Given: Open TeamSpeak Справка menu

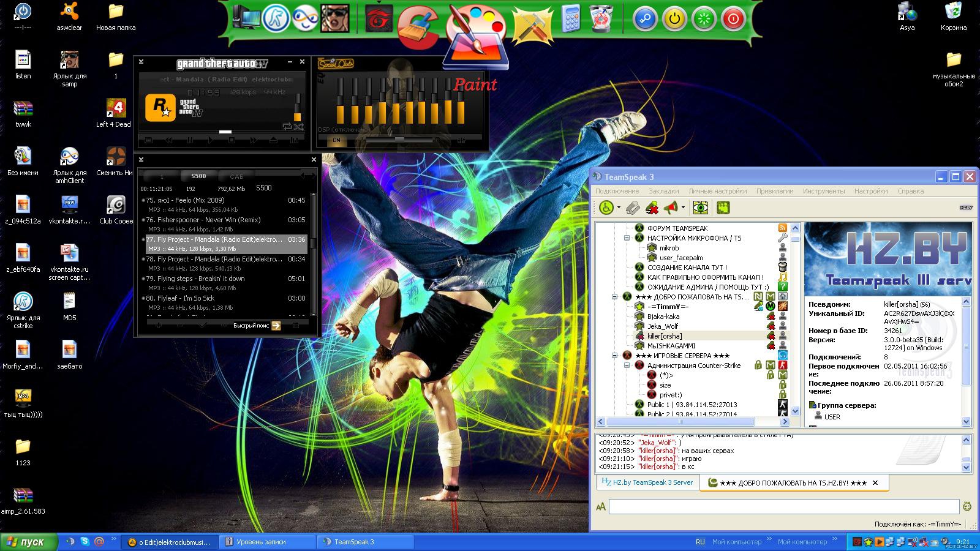Looking at the screenshot, I should (910, 191).
